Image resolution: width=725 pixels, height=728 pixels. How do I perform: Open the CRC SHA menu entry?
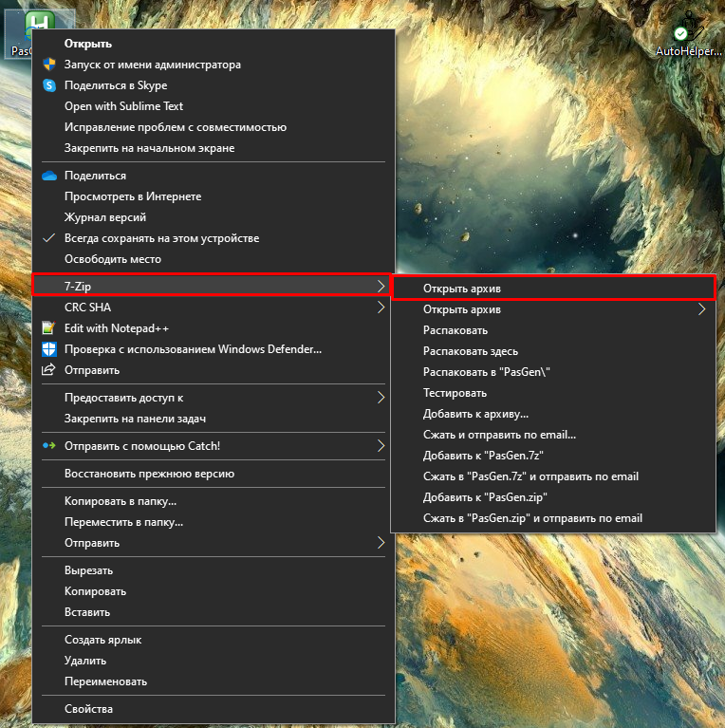pos(214,308)
